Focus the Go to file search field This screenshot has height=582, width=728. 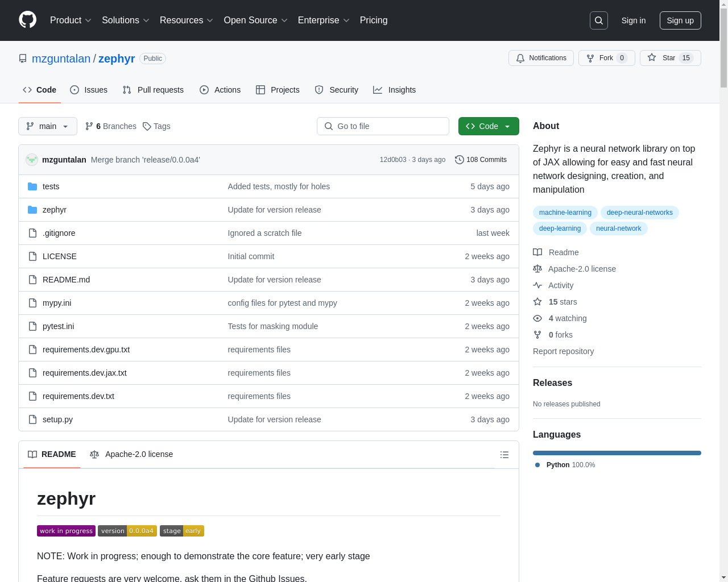383,126
